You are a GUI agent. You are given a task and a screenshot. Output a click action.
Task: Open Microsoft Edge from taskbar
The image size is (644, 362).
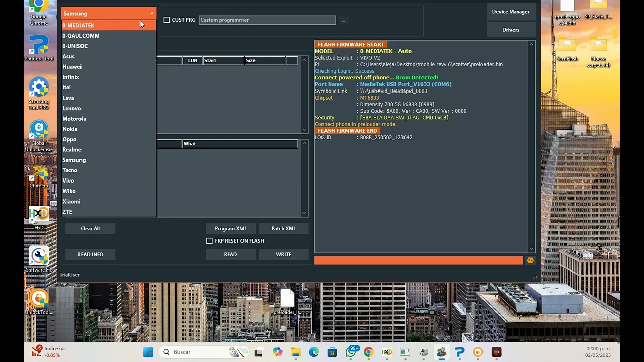pos(314,352)
